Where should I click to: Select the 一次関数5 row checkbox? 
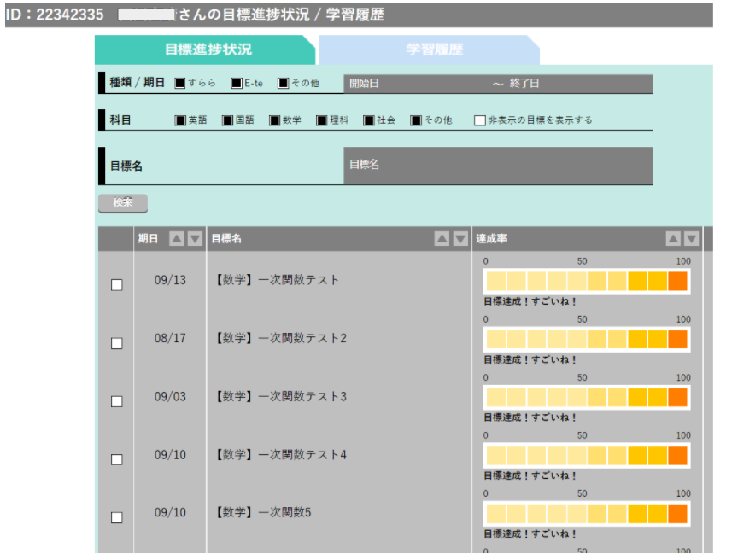pos(117,517)
